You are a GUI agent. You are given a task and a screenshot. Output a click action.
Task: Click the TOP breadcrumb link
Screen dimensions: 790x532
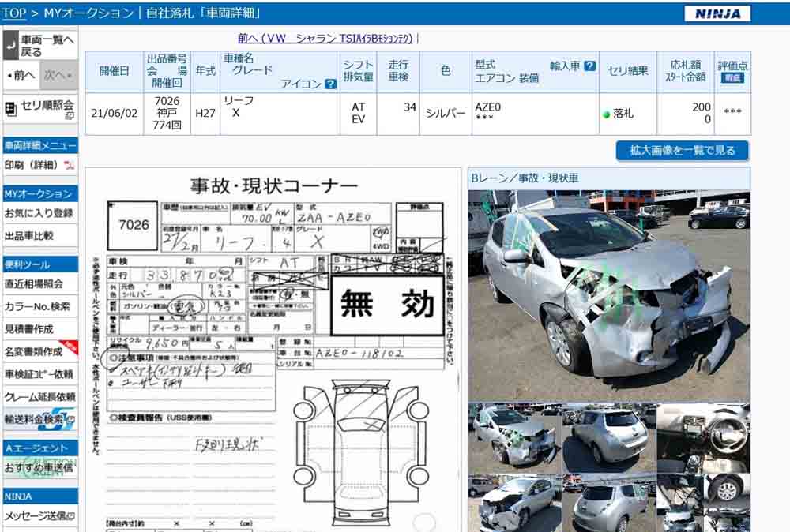click(x=13, y=13)
